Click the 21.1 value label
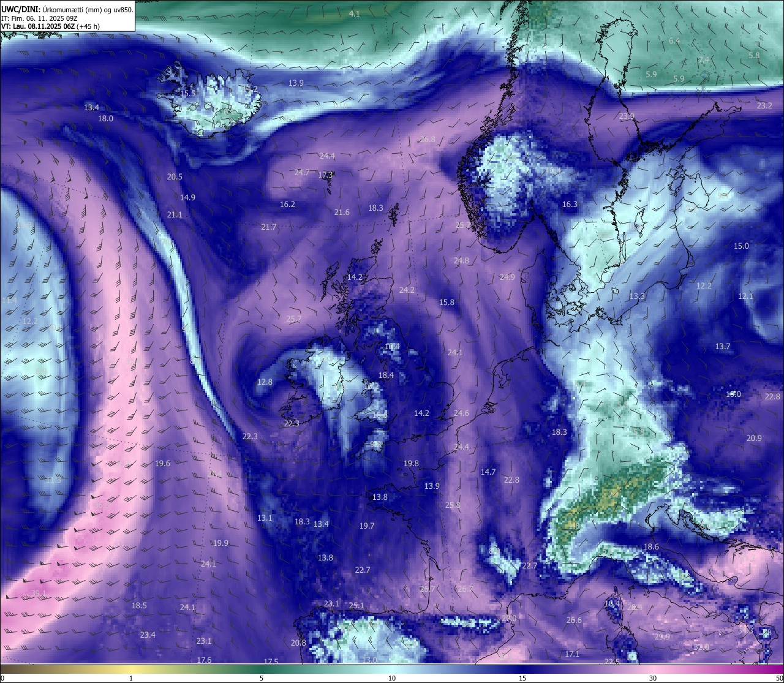This screenshot has width=784, height=683. 175,214
